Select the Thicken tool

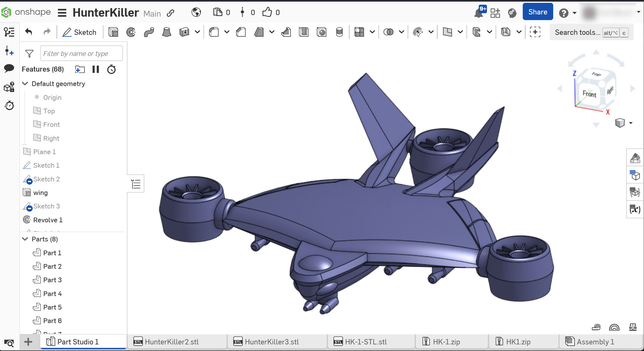coord(184,32)
